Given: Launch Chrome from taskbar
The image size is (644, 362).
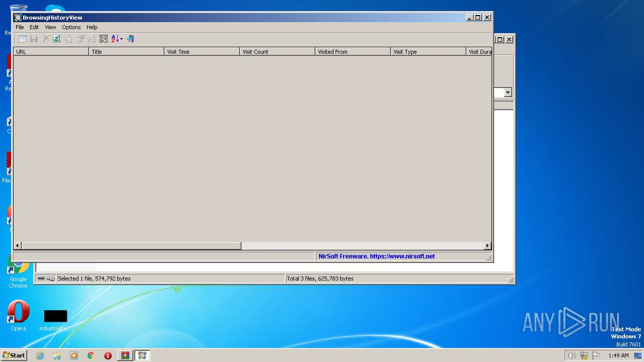Looking at the screenshot, I should (91, 355).
